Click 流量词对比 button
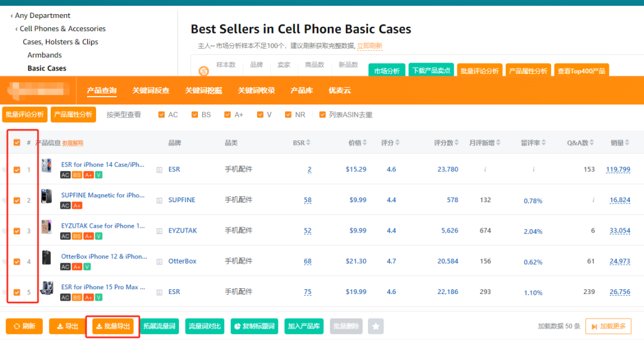 click(205, 326)
